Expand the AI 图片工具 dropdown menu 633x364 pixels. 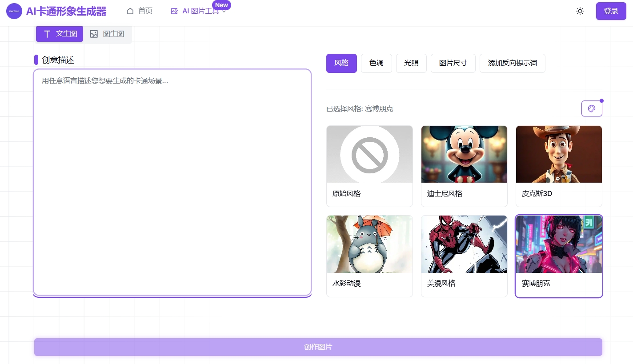click(199, 11)
